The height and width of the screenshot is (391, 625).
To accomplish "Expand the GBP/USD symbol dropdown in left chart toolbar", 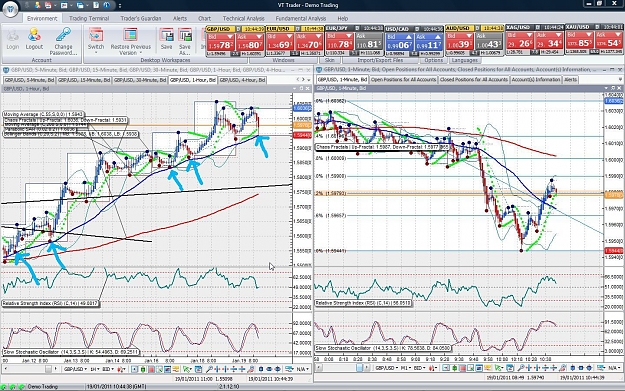I will pos(86,369).
